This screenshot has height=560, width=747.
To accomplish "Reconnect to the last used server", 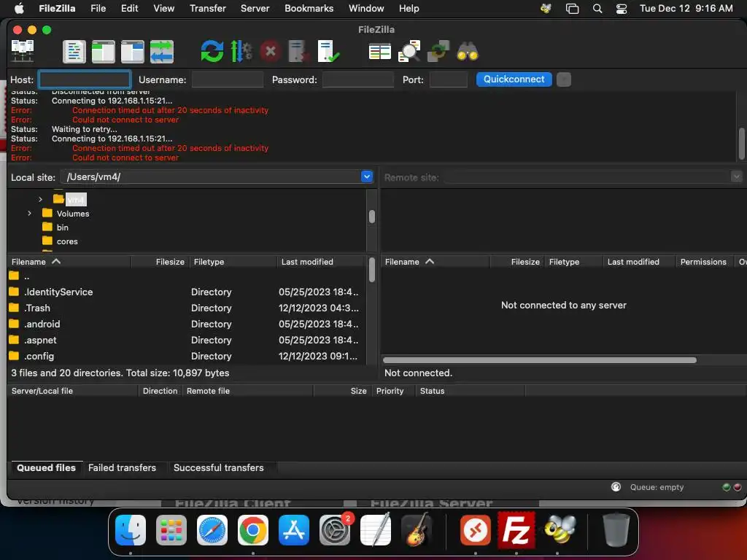I will [x=328, y=52].
